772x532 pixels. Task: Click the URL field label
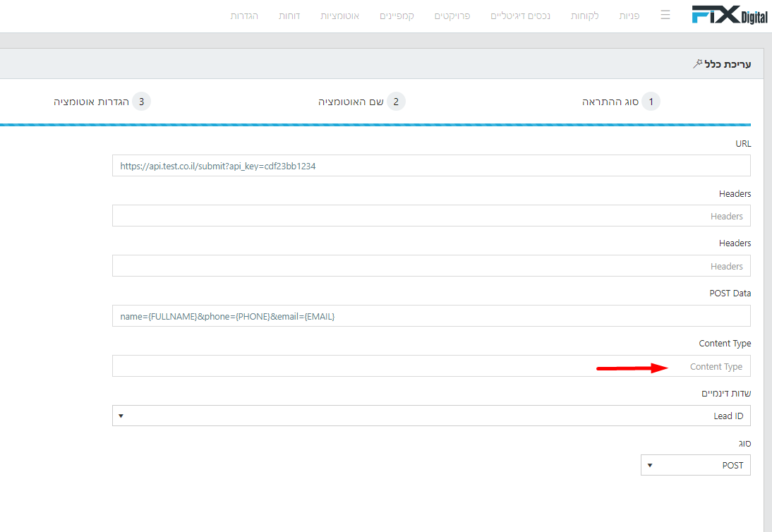(x=743, y=144)
